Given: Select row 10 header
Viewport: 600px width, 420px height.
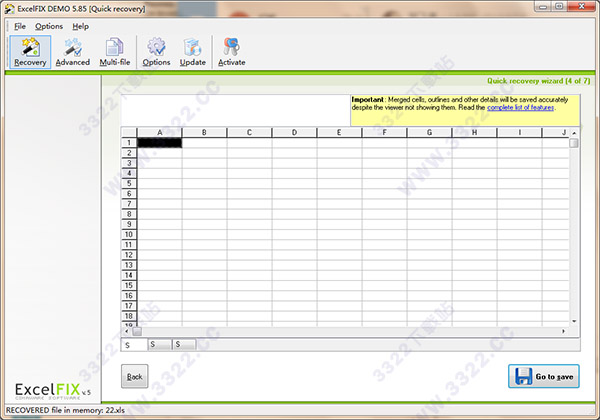Looking at the screenshot, I should 129,234.
